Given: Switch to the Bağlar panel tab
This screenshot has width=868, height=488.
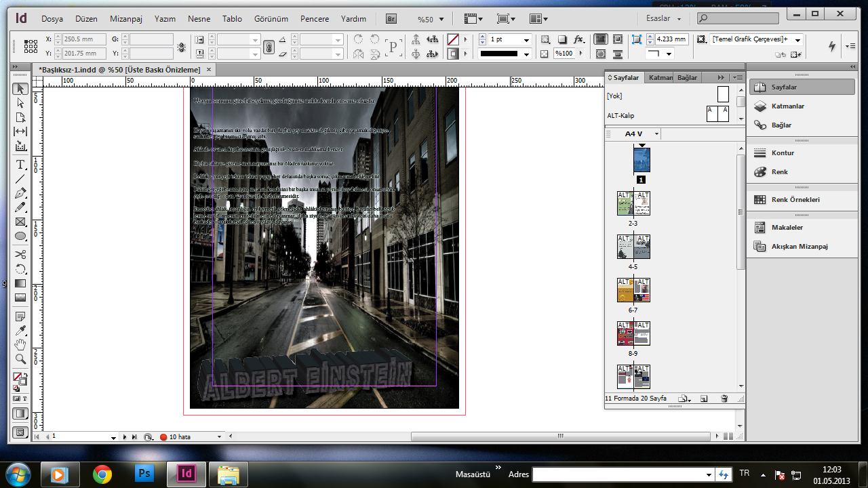Looking at the screenshot, I should tap(687, 77).
